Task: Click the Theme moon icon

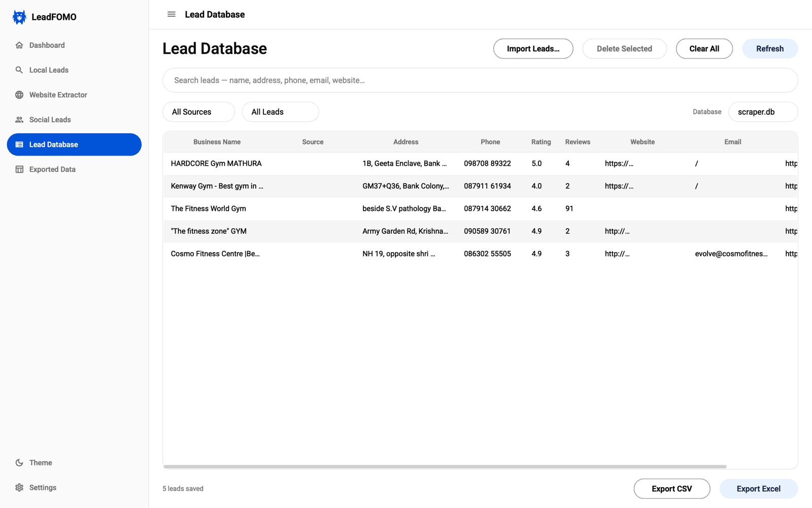Action: coord(19,463)
